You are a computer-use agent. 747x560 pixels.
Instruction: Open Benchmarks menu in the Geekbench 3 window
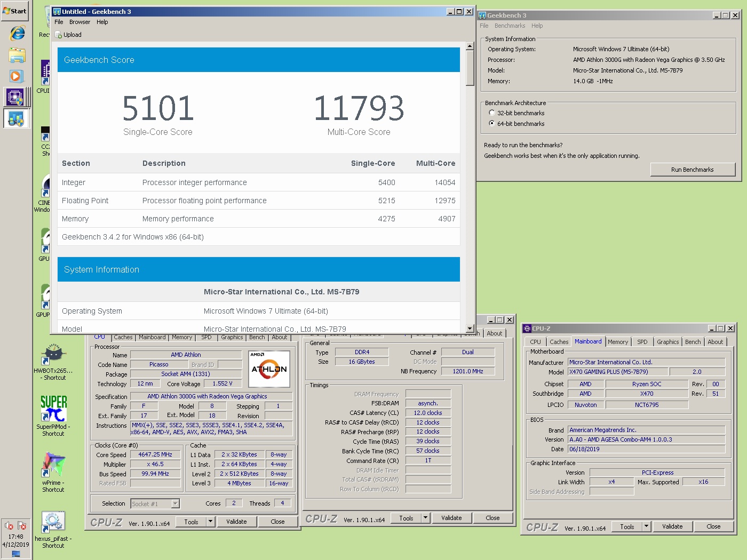point(510,26)
